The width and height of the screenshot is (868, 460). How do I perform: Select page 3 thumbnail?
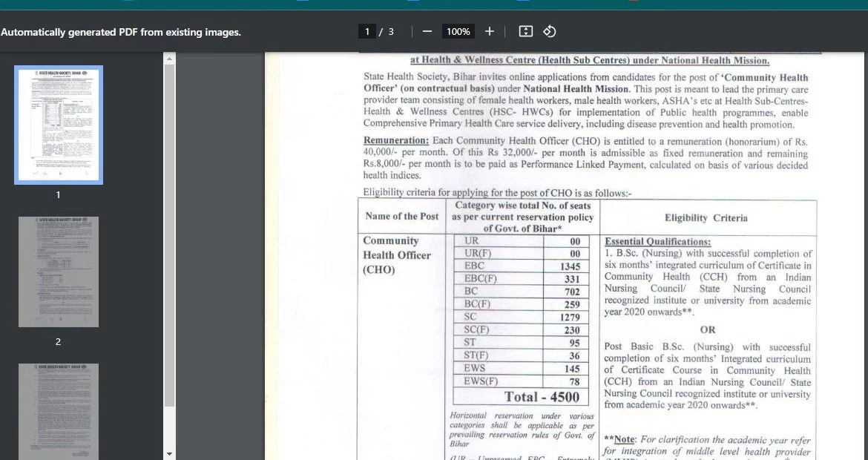[x=59, y=411]
